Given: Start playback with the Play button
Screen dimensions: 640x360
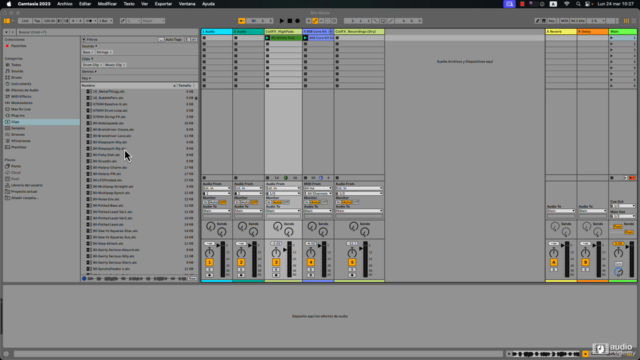Looking at the screenshot, I should tap(282, 21).
